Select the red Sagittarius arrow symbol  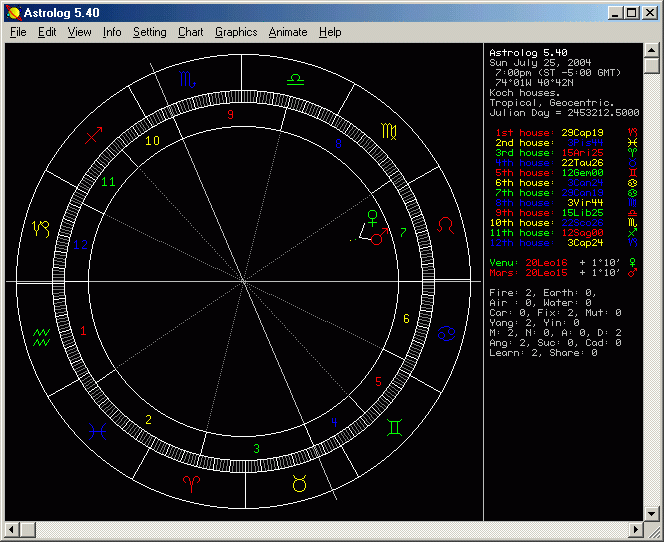coord(94,133)
